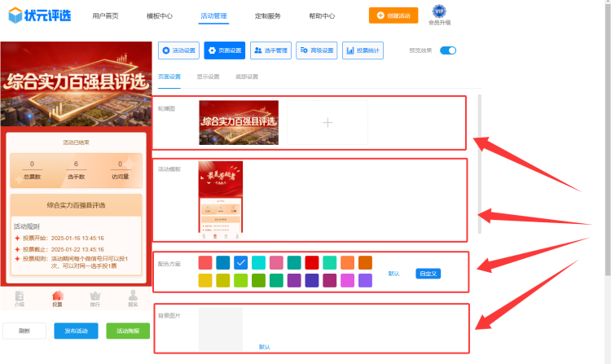Open 活动设置 settings section
This screenshot has width=611, height=364.
[x=179, y=50]
